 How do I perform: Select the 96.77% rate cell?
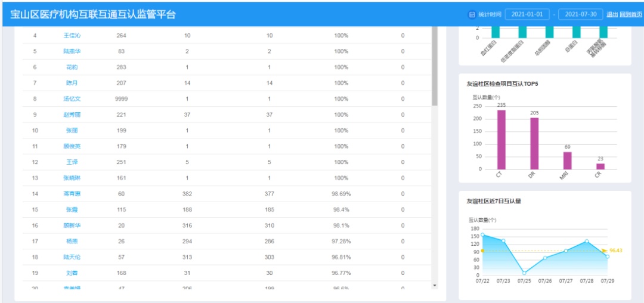341,273
